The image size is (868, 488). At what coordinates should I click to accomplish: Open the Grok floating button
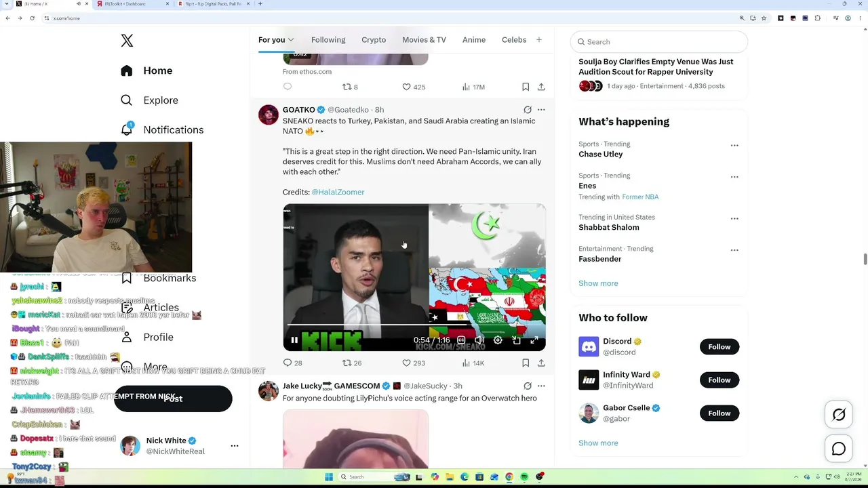[839, 415]
